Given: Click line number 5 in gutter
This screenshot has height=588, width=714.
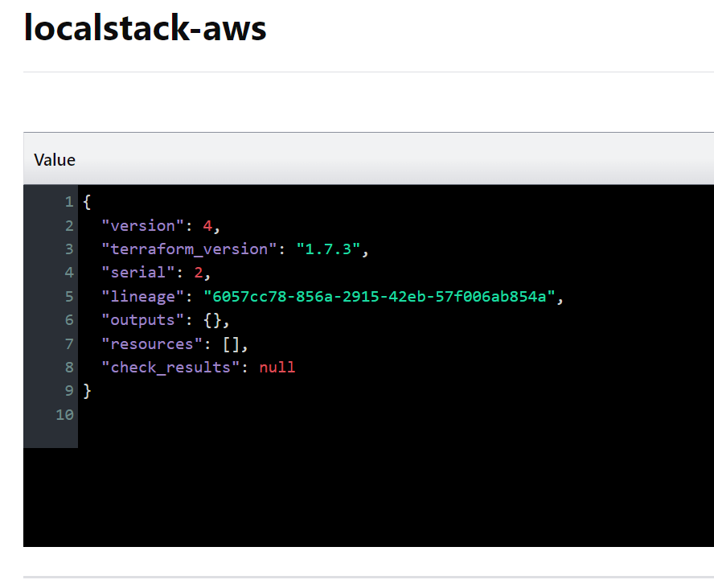Looking at the screenshot, I should (69, 297).
